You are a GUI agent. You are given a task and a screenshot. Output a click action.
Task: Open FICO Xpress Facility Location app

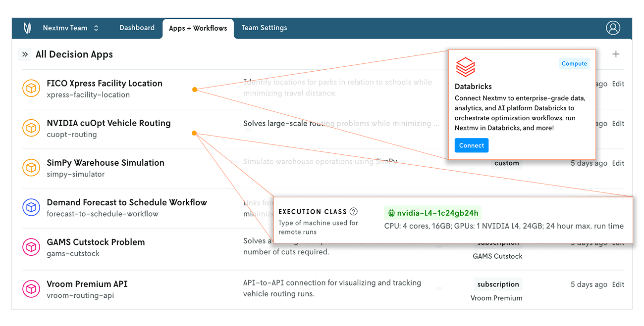(105, 83)
